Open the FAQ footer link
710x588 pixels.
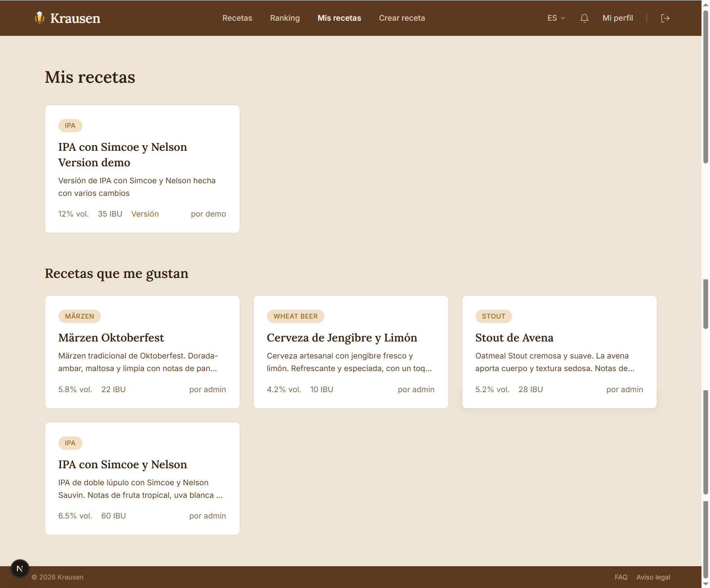pyautogui.click(x=621, y=577)
